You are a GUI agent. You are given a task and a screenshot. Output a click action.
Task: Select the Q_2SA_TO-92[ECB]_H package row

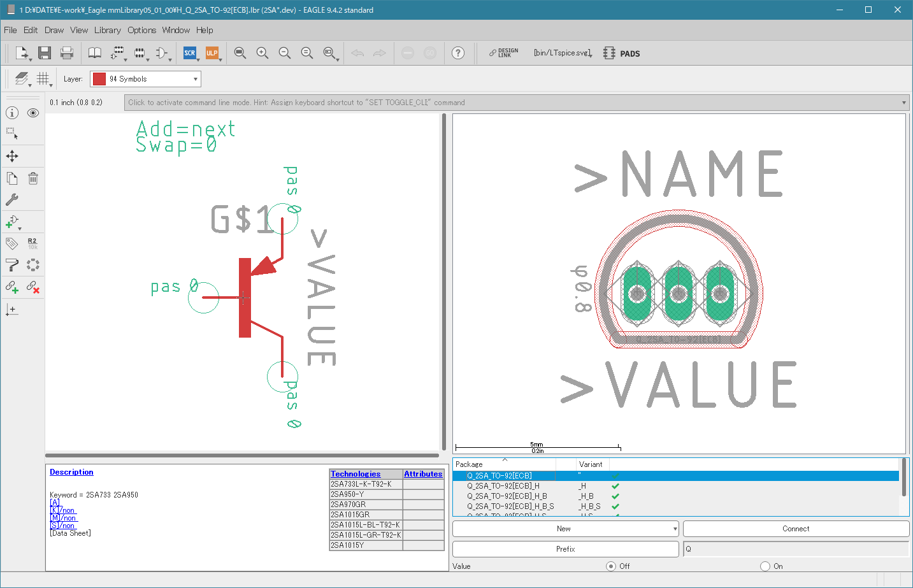[x=503, y=486]
